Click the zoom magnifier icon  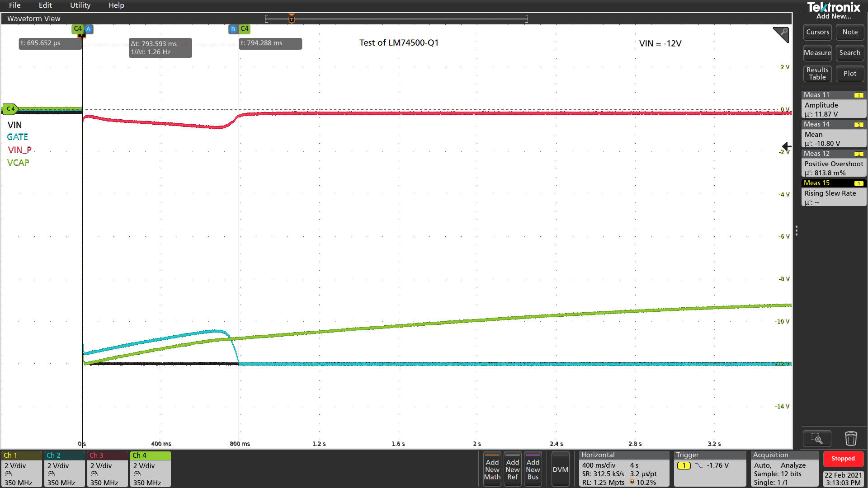tap(816, 438)
